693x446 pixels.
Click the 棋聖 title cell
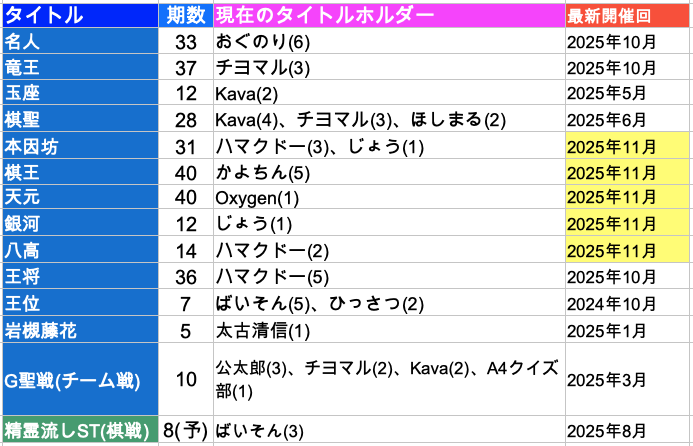(x=80, y=120)
